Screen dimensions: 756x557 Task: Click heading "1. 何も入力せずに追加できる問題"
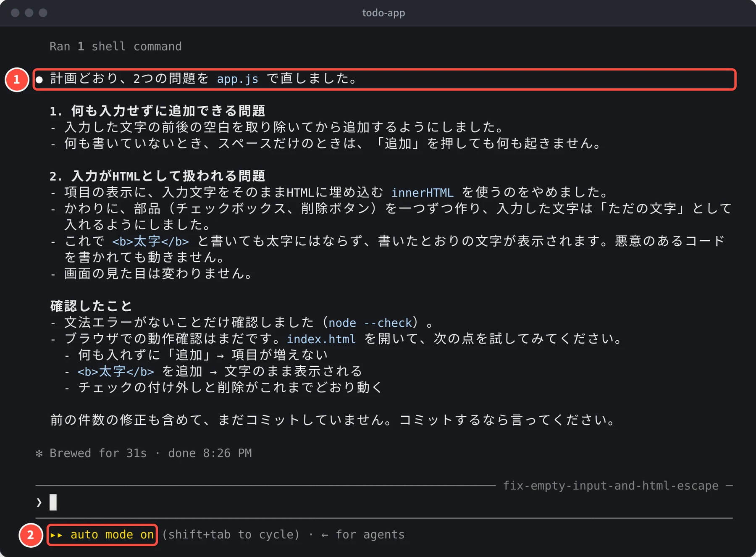pyautogui.click(x=157, y=111)
